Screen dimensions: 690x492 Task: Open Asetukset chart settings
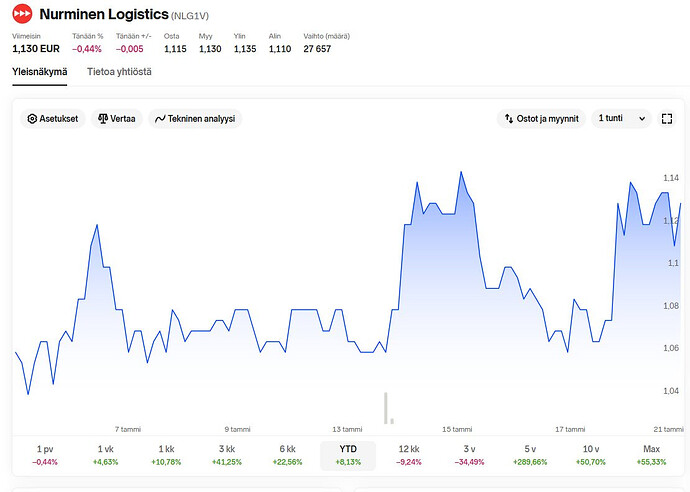tap(53, 119)
